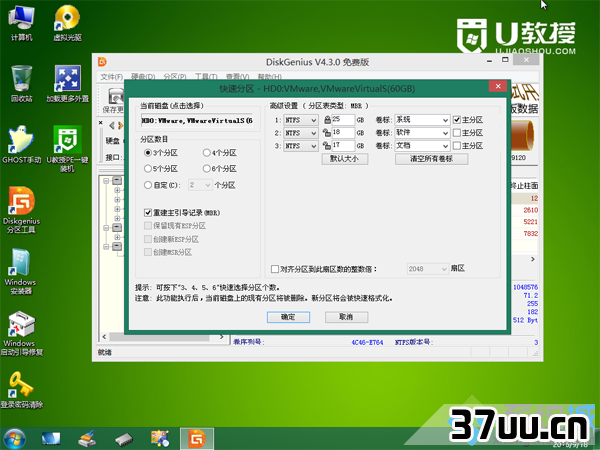The width and height of the screenshot is (600, 450).
Task: Toggle the size lock for partition 2
Action: click(x=327, y=133)
